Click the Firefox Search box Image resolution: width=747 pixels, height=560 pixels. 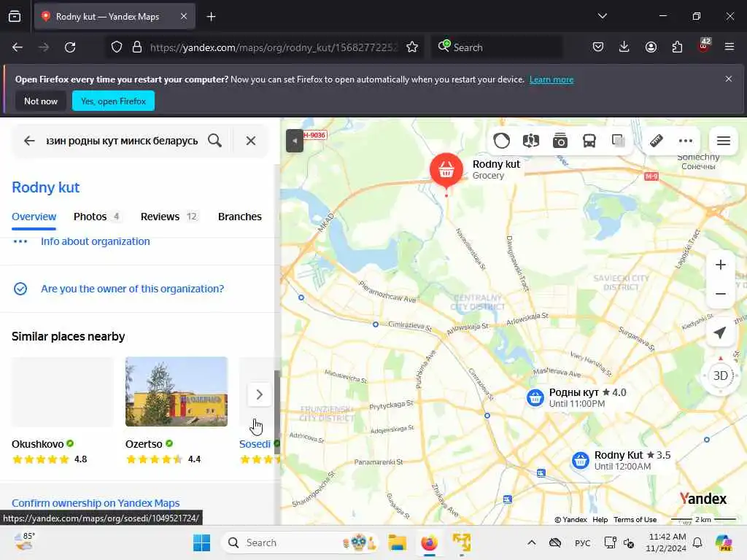coord(496,47)
